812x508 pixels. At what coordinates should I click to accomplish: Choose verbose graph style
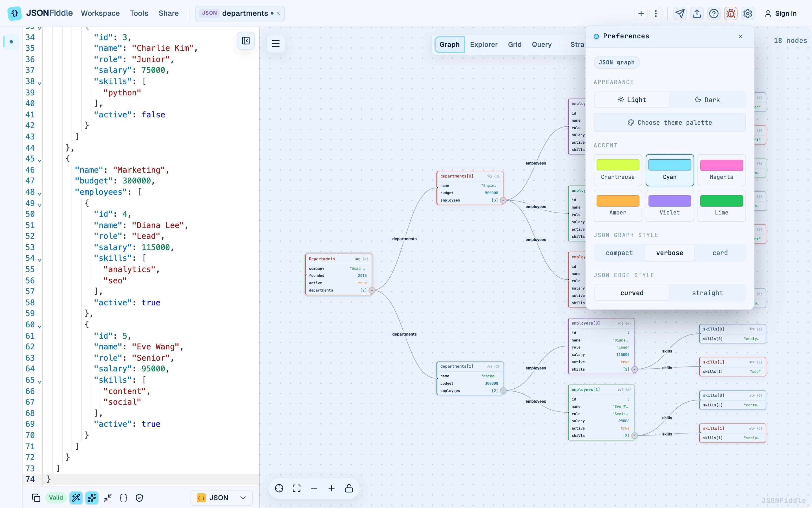tap(670, 253)
